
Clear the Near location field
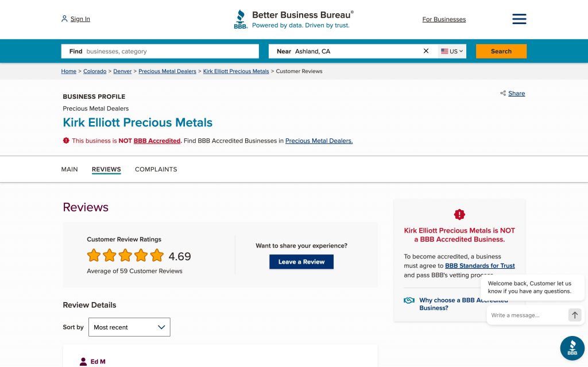pos(426,51)
